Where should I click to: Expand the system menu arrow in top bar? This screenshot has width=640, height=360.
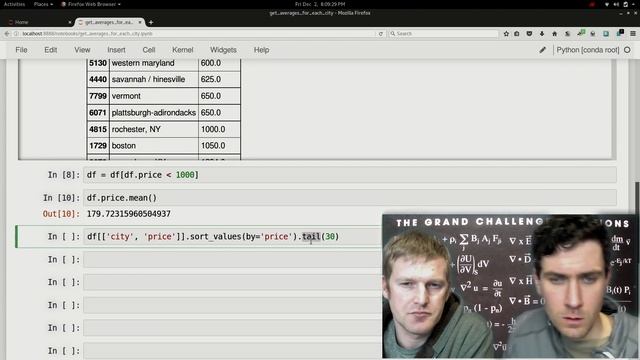click(634, 4)
